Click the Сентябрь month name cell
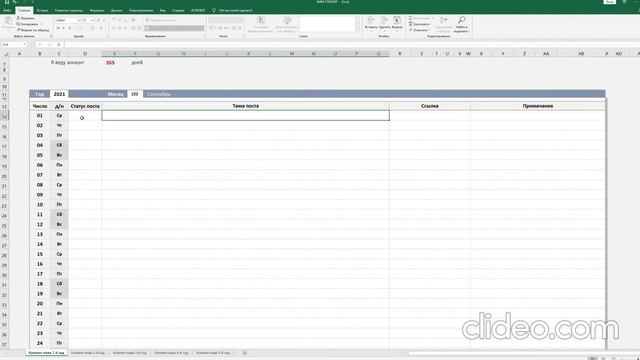Viewport: 640px width, 360px height. pos(159,94)
